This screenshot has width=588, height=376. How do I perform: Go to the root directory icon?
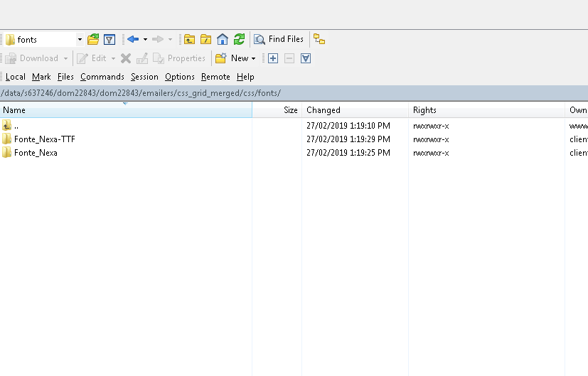(206, 39)
